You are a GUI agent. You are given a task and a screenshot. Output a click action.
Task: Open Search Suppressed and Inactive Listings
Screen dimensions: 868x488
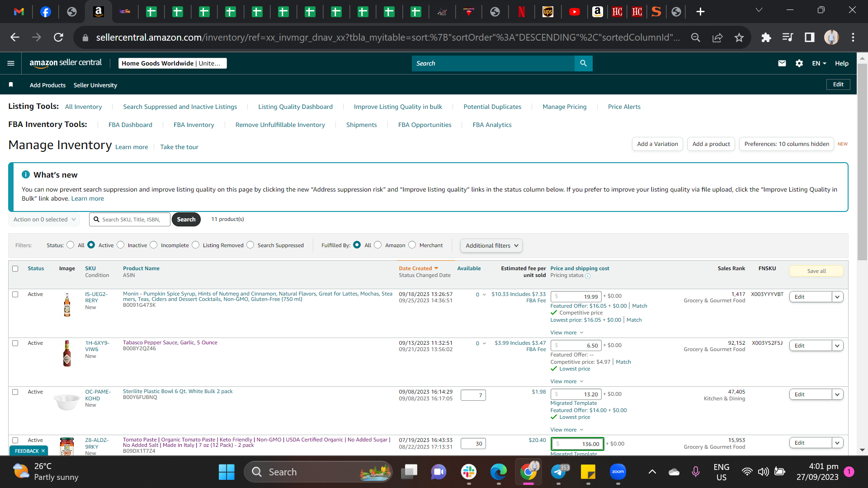pos(180,107)
